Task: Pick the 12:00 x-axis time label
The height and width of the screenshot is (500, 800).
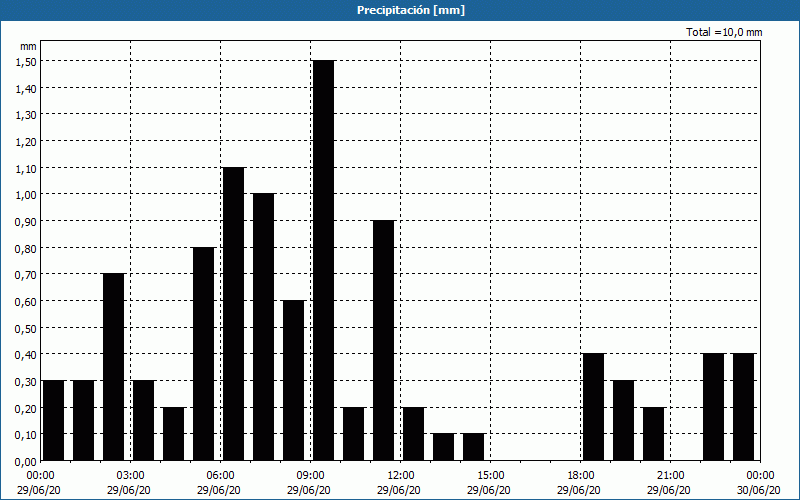Action: [401, 476]
